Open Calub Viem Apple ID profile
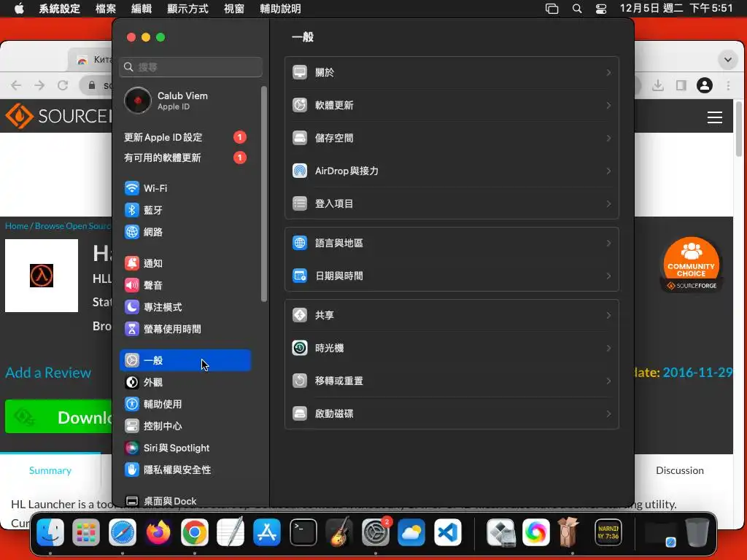The width and height of the screenshot is (747, 560). pos(185,101)
